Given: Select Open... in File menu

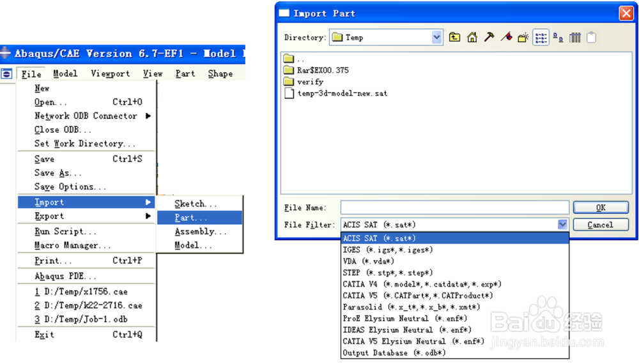Looking at the screenshot, I should click(x=86, y=102).
